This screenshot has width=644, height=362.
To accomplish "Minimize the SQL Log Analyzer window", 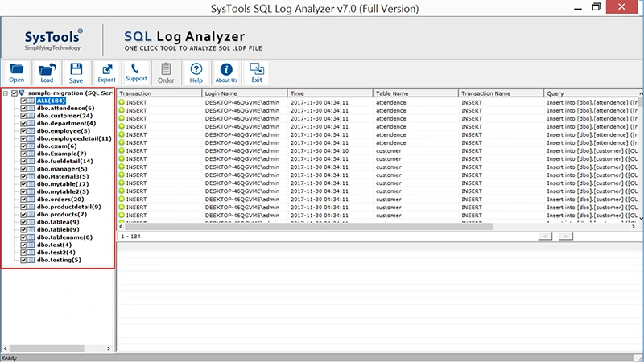I will coord(578,7).
